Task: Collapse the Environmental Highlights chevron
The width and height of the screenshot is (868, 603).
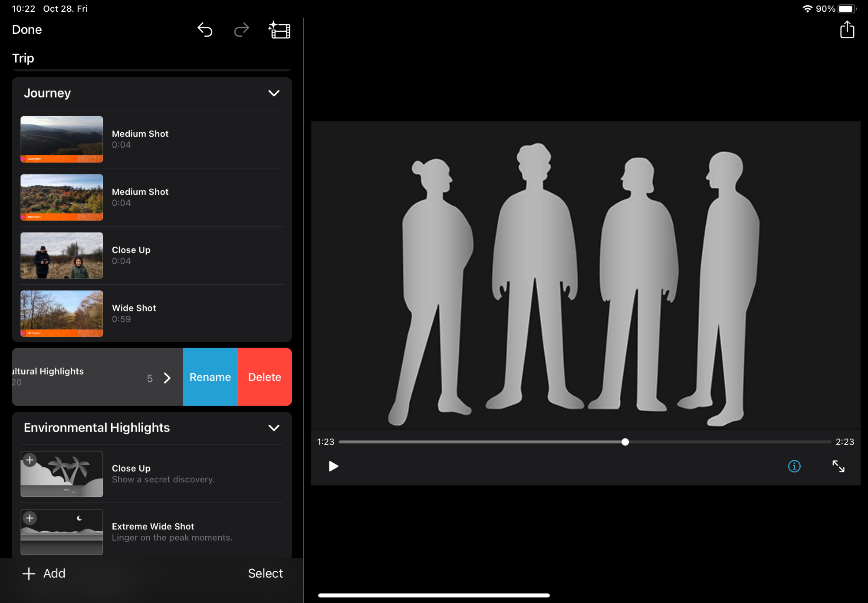Action: pyautogui.click(x=274, y=428)
